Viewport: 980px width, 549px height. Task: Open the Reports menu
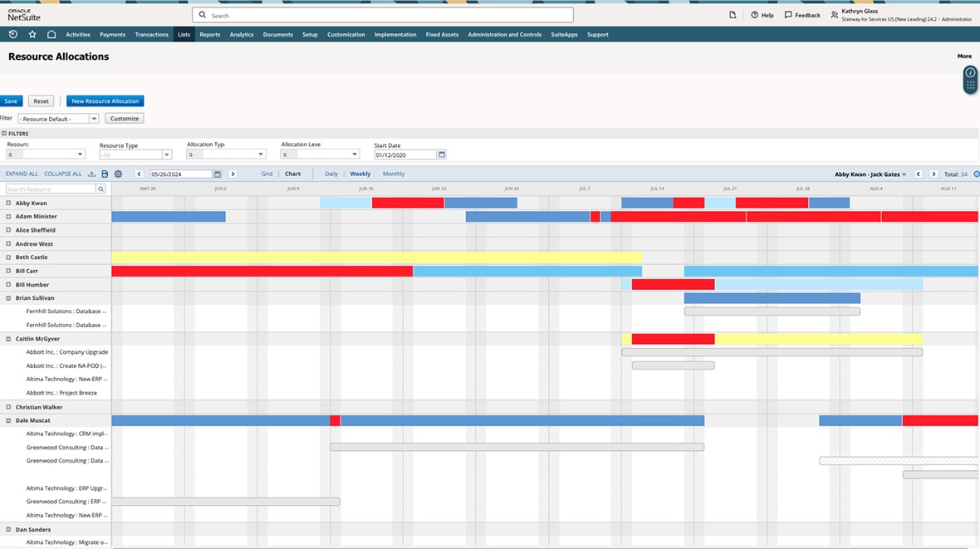tap(209, 35)
